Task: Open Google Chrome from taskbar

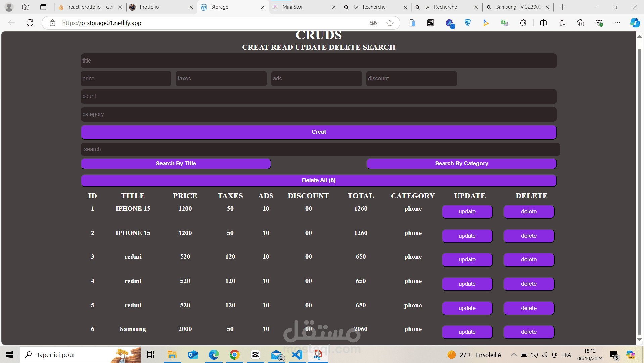Action: click(235, 355)
